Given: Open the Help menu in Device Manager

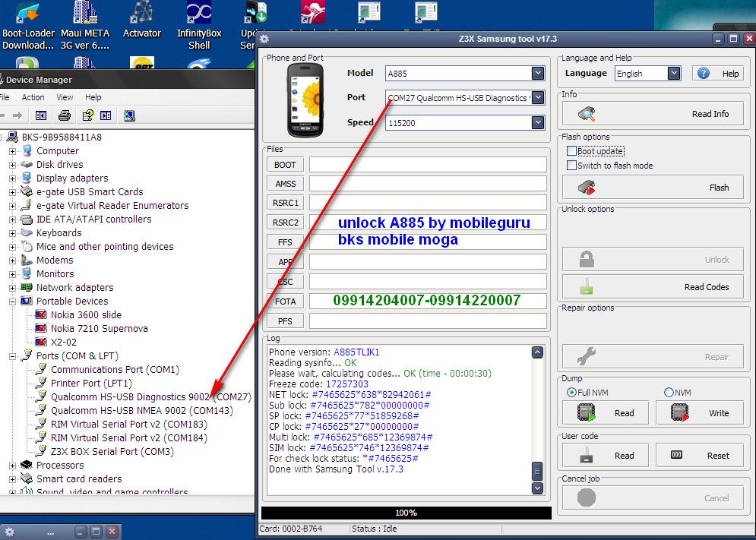Looking at the screenshot, I should 93,97.
